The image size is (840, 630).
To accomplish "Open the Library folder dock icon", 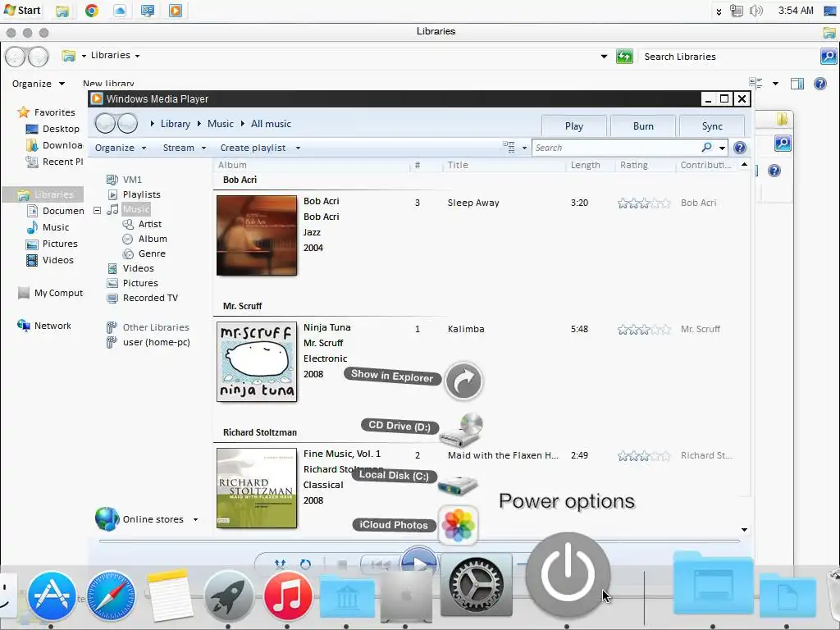I will pos(347,596).
